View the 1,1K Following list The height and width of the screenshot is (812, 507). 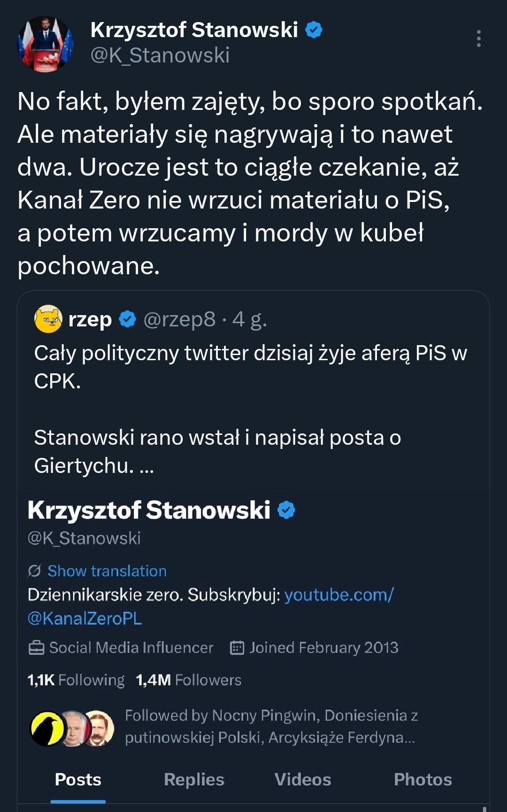pyautogui.click(x=76, y=680)
